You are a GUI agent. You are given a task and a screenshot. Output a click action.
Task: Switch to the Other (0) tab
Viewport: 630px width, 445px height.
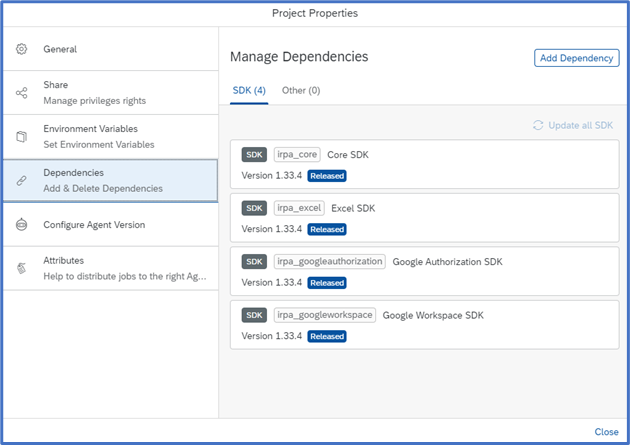[301, 90]
